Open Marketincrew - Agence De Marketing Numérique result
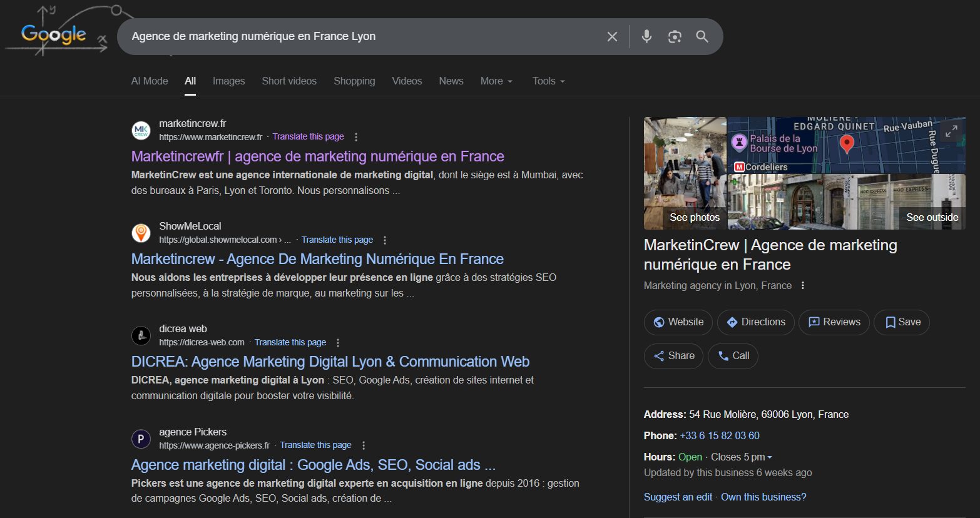This screenshot has height=518, width=980. click(317, 259)
